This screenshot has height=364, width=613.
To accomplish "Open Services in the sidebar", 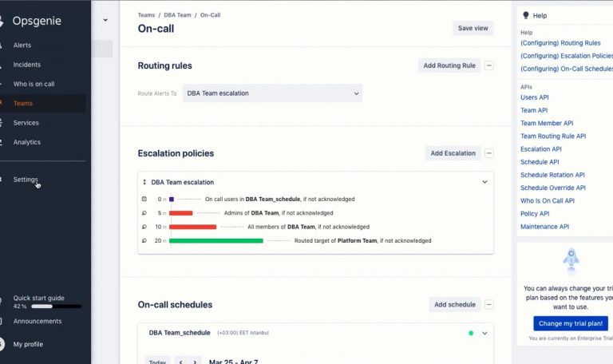I will (x=26, y=123).
